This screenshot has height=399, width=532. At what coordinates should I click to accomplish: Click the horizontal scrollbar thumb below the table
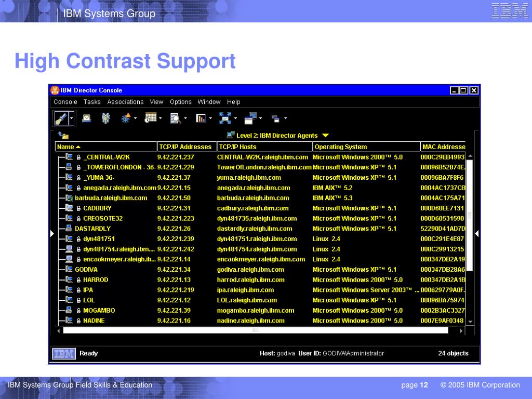point(256,330)
